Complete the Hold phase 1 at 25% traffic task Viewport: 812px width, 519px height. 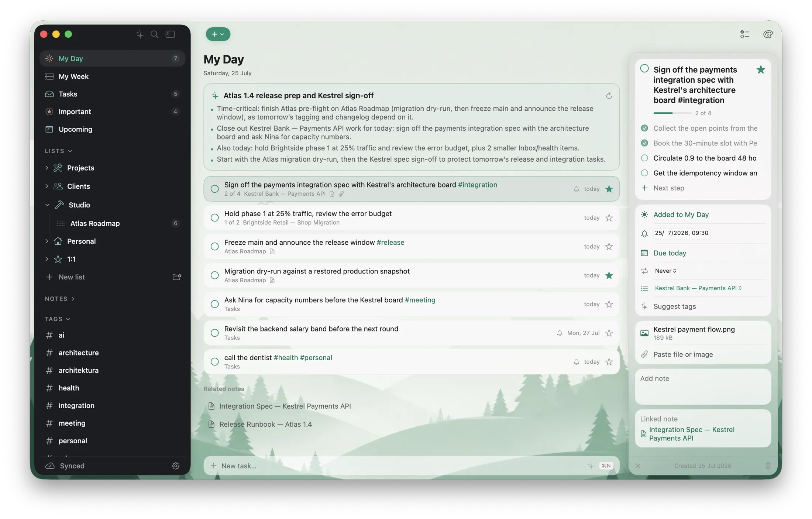(x=214, y=218)
